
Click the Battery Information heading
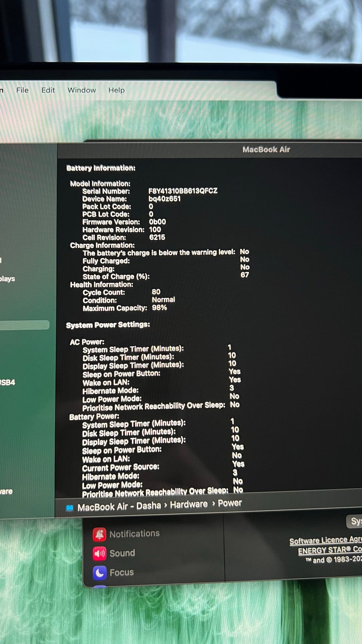[x=101, y=168]
